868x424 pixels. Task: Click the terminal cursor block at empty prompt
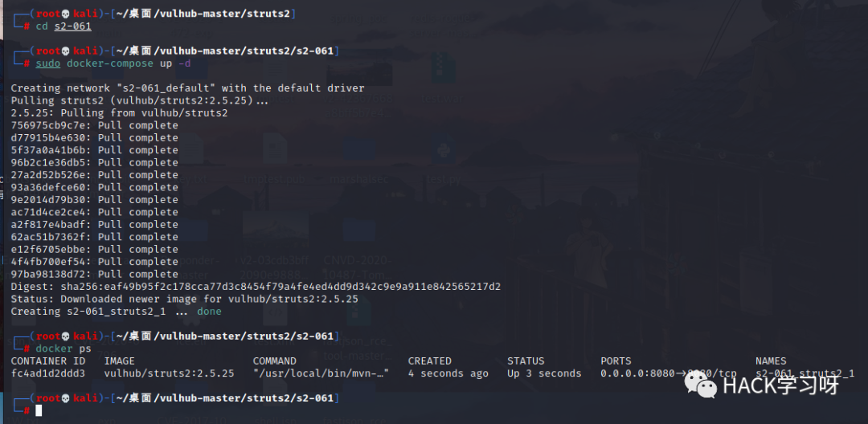[39, 410]
